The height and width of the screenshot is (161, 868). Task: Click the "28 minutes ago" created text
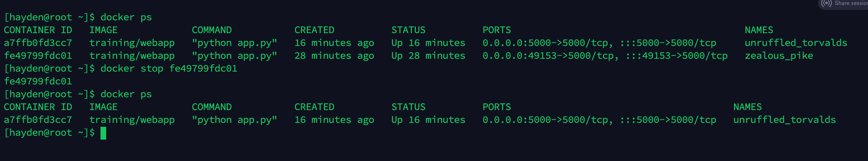point(334,56)
